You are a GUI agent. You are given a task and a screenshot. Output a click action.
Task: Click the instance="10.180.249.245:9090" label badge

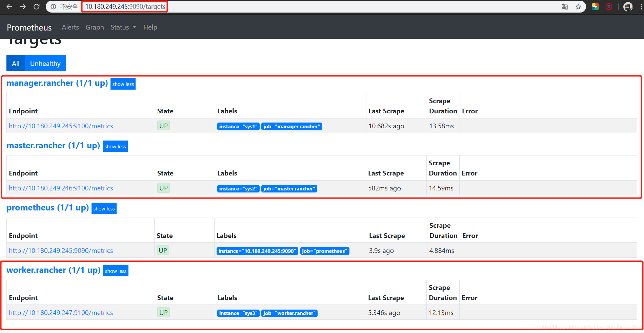(x=257, y=251)
